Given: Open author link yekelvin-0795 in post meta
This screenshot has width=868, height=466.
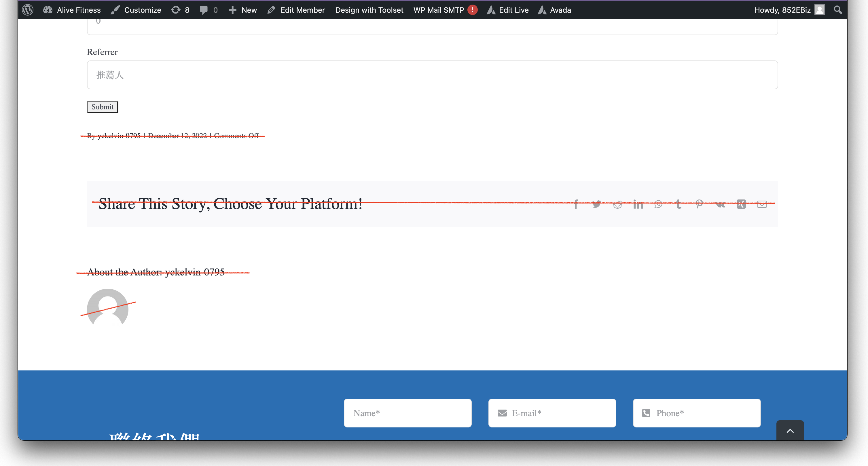Looking at the screenshot, I should point(119,136).
